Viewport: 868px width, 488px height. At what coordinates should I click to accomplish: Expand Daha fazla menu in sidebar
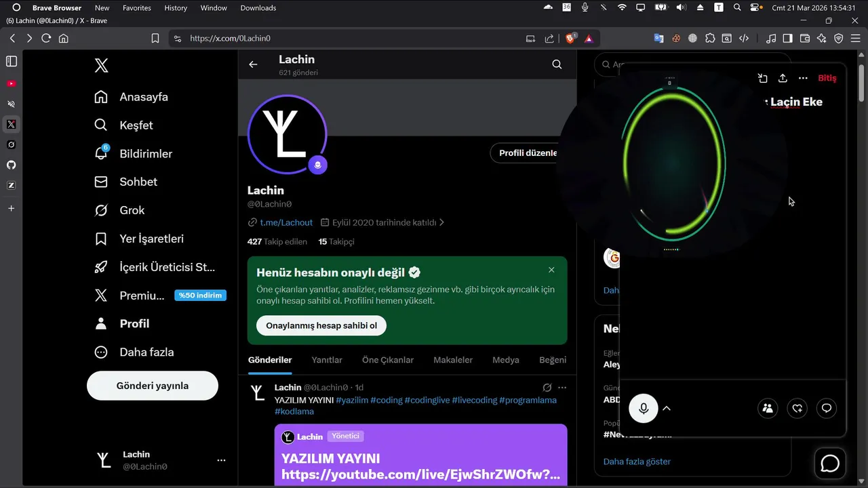click(134, 352)
